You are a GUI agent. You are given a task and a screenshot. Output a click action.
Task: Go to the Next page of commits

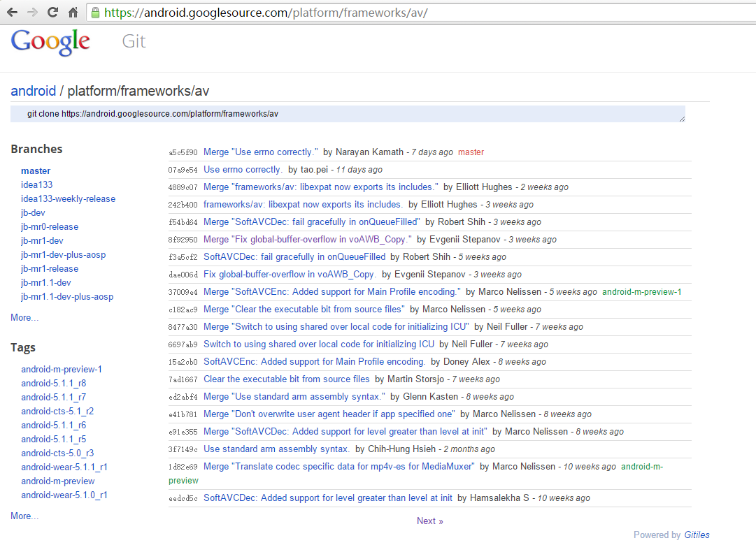point(430,521)
